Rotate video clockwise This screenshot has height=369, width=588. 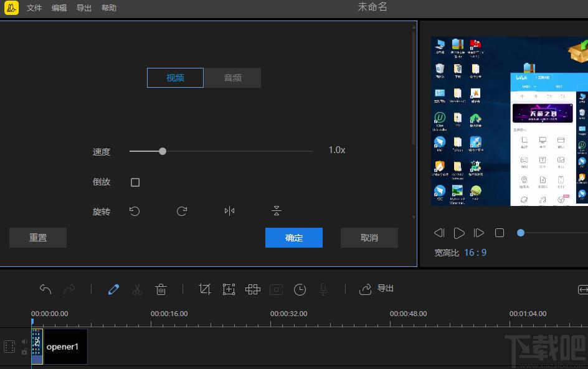182,212
